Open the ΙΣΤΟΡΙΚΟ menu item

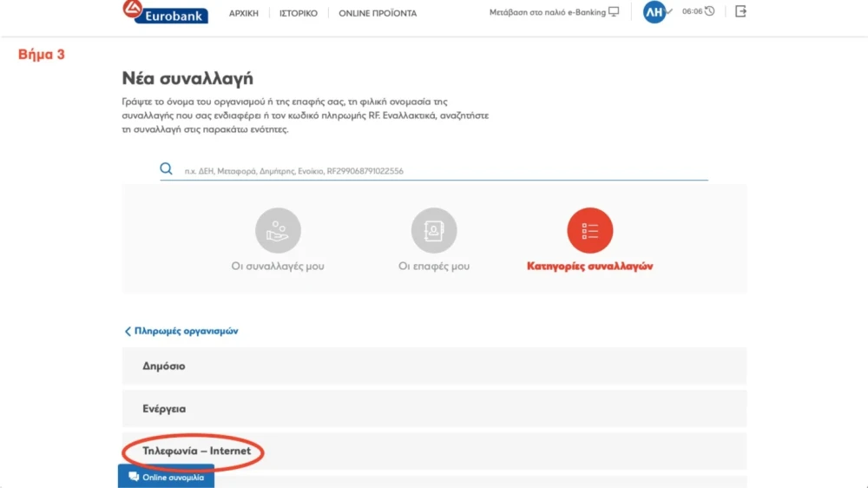coord(299,13)
